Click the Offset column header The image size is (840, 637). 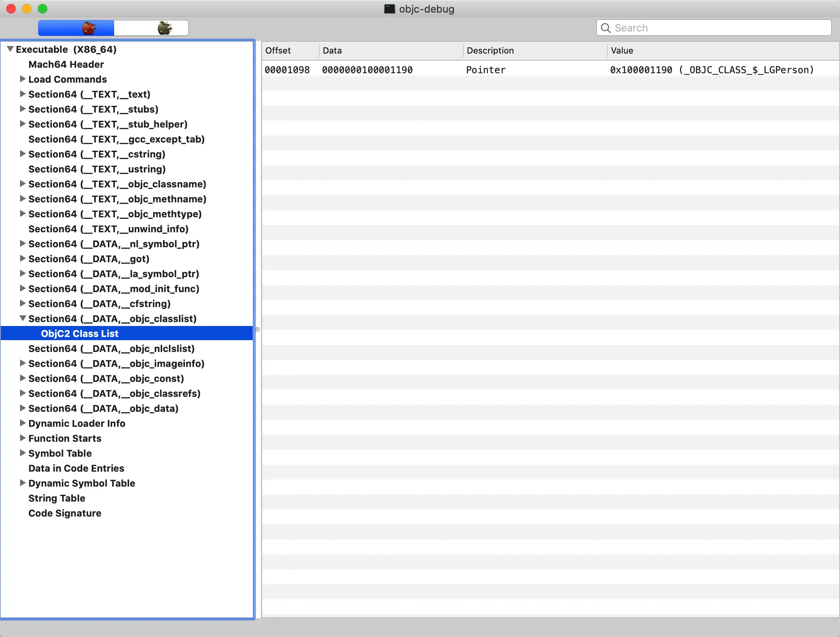[278, 50]
